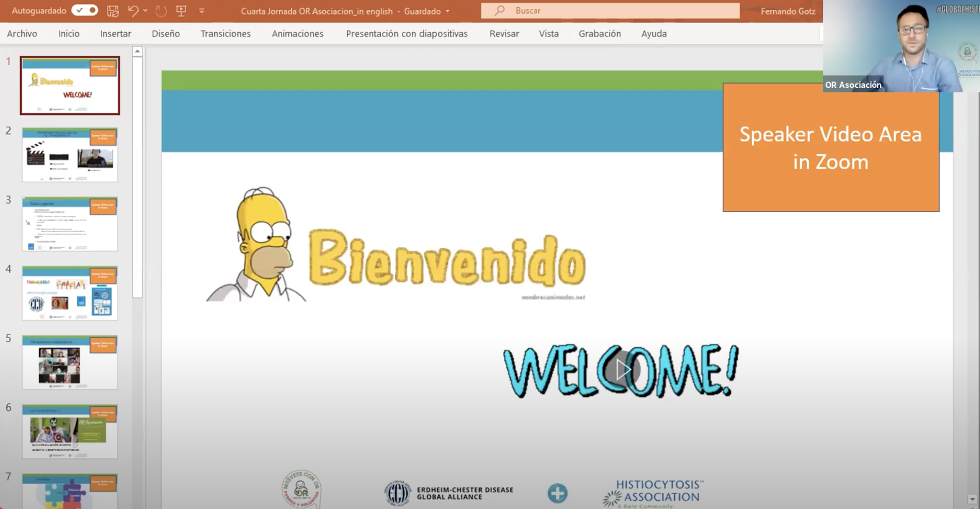
Task: Open the Grabación tab
Action: pos(599,33)
